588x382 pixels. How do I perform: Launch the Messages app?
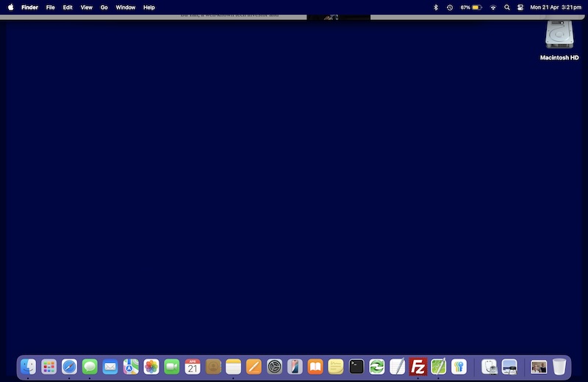click(x=90, y=366)
